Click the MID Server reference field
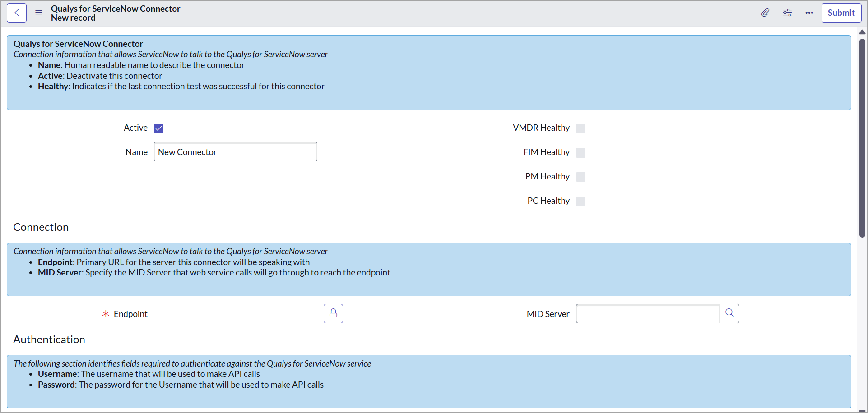 [648, 314]
